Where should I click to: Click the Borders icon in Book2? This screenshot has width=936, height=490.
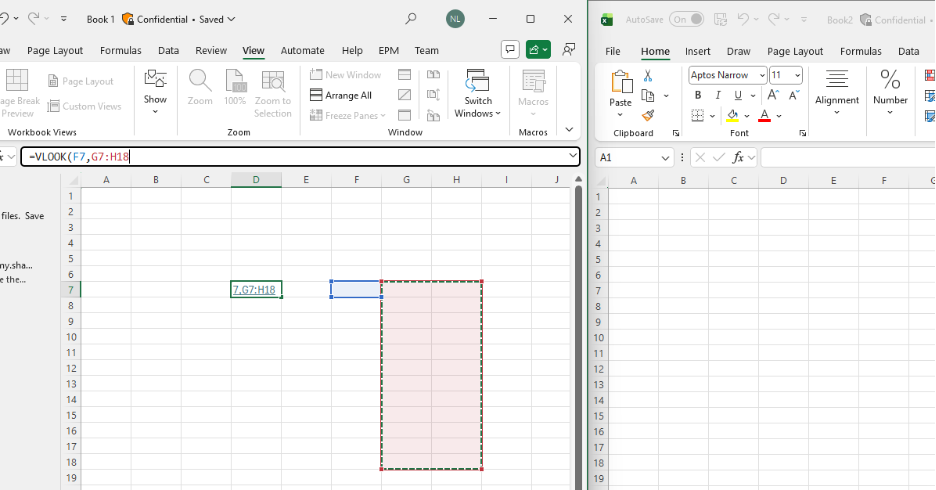coord(697,115)
